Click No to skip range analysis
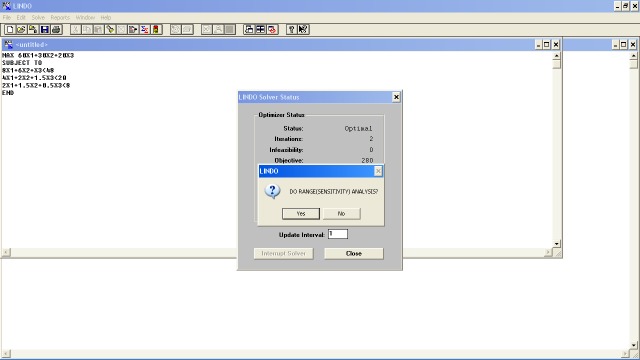The image size is (640, 360). click(x=341, y=213)
